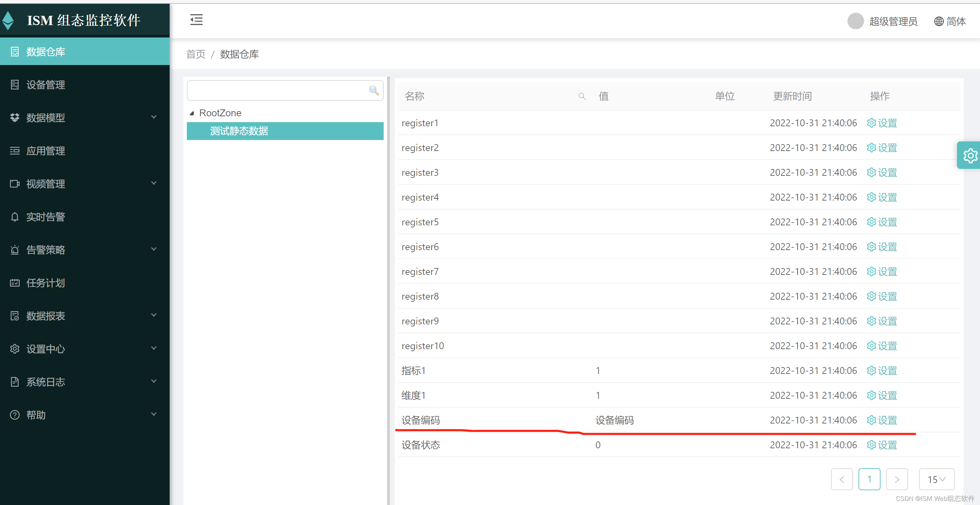Expand the 数据报表 menu chevron
980x505 pixels.
click(x=154, y=315)
